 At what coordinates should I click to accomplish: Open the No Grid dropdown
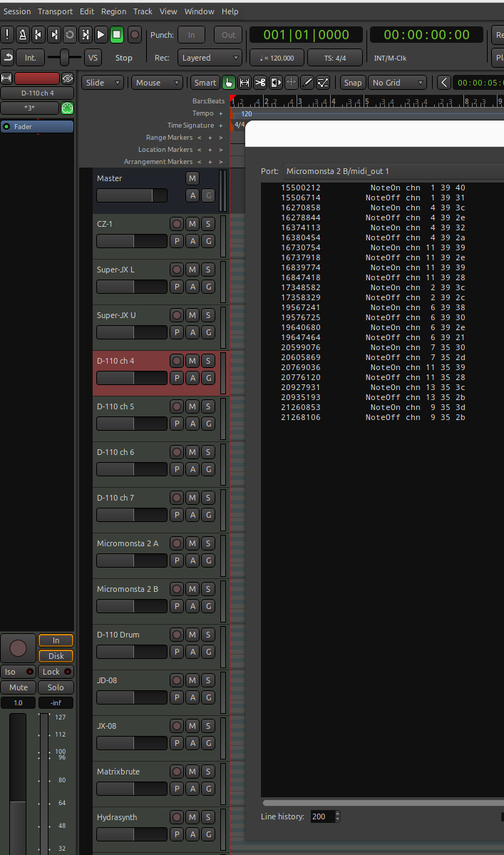coord(397,83)
